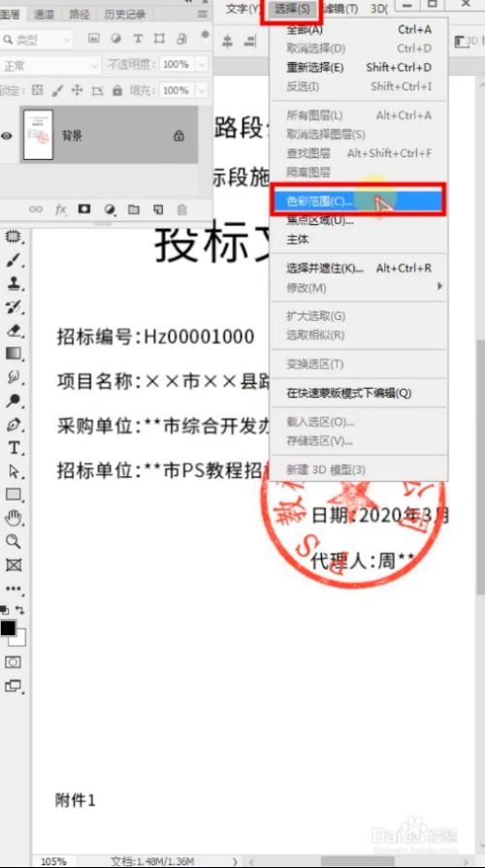Choose 选择并遮住(K)... menu entry
The height and width of the screenshot is (868, 485).
click(359, 269)
